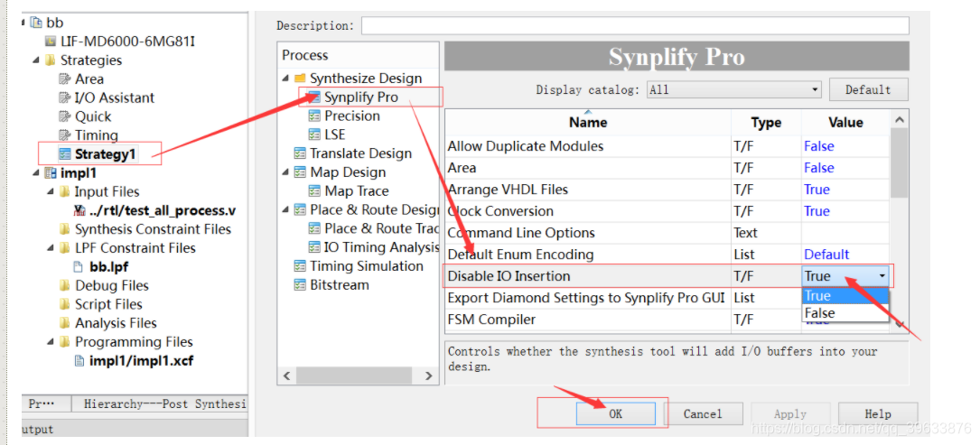Click the Quick strategy icon
Image resolution: width=980 pixels, height=445 pixels.
[65, 116]
